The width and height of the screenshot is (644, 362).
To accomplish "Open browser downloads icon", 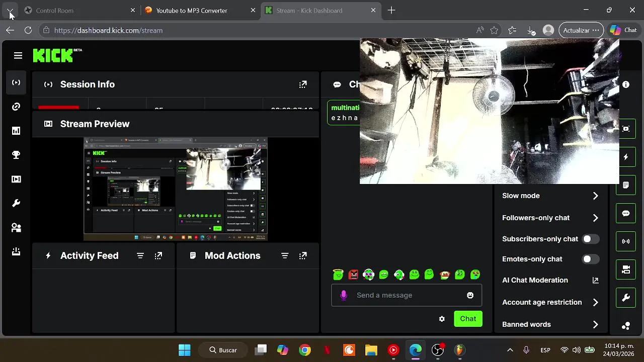I will tap(531, 30).
